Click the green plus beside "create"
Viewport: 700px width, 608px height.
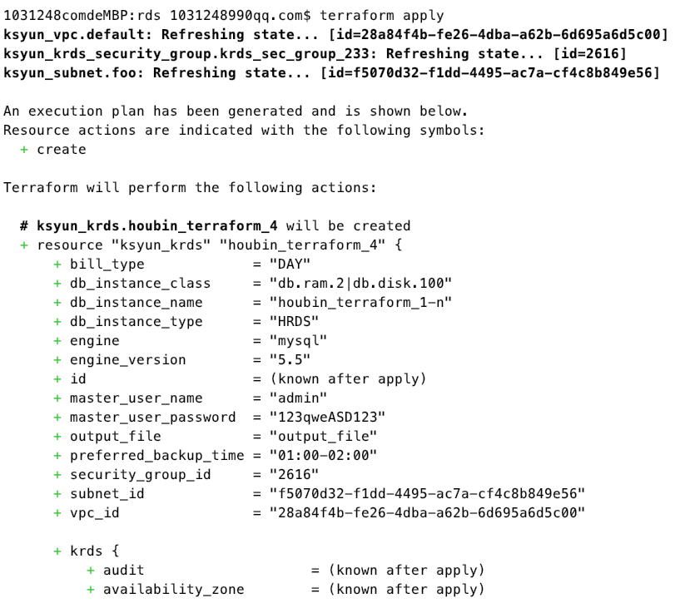tap(24, 150)
